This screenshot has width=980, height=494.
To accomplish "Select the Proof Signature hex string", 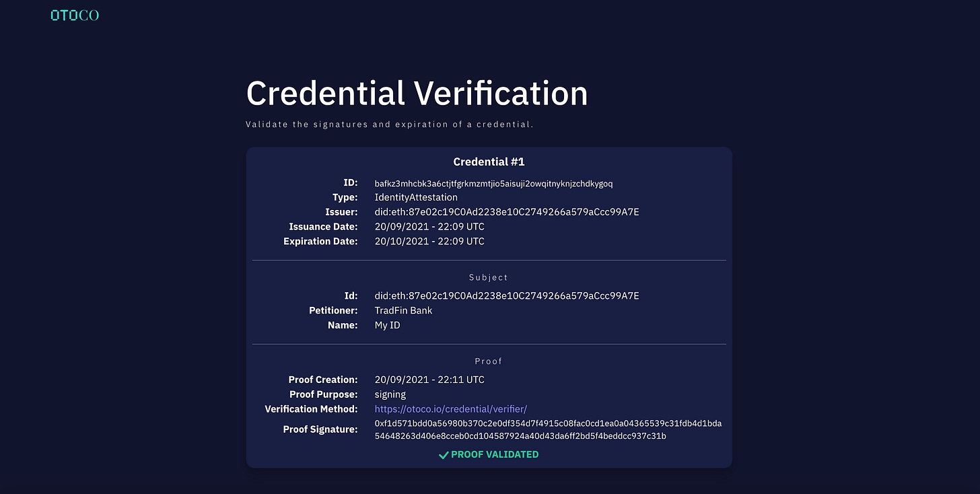I will 548,429.
